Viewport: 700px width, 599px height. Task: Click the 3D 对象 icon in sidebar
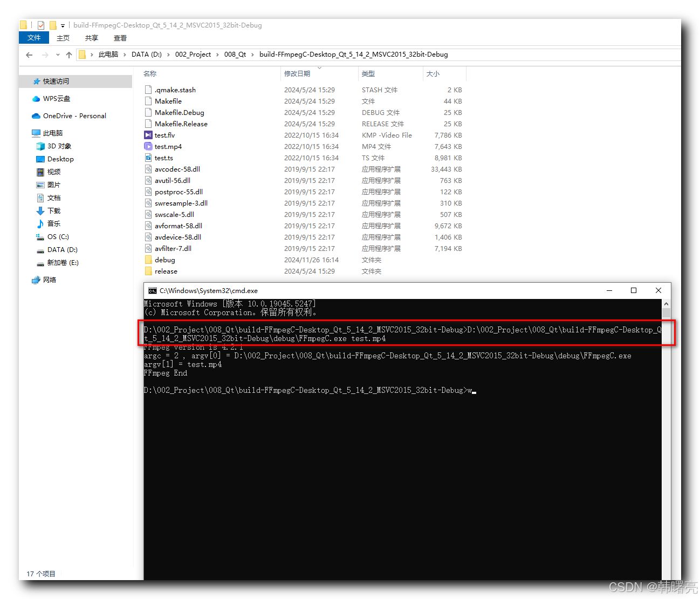[40, 146]
